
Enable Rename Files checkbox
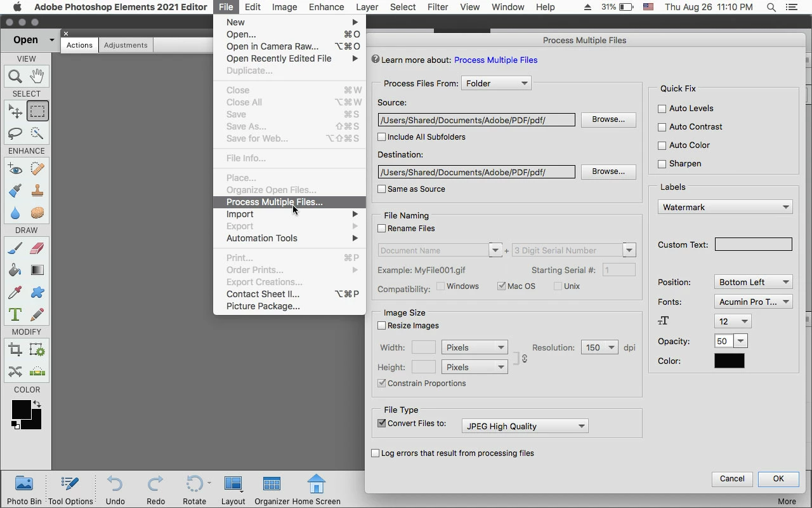[x=382, y=228]
